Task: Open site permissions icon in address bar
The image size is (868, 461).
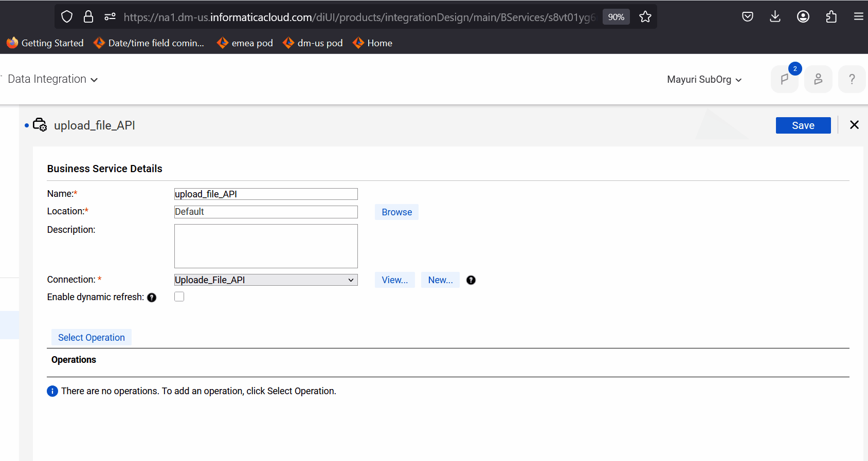Action: click(110, 17)
